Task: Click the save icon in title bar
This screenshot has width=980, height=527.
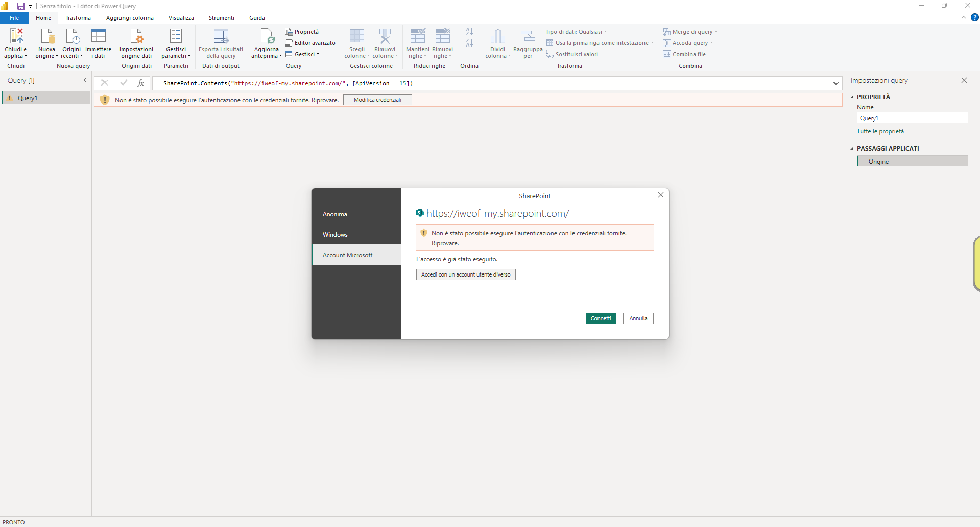Action: point(21,6)
